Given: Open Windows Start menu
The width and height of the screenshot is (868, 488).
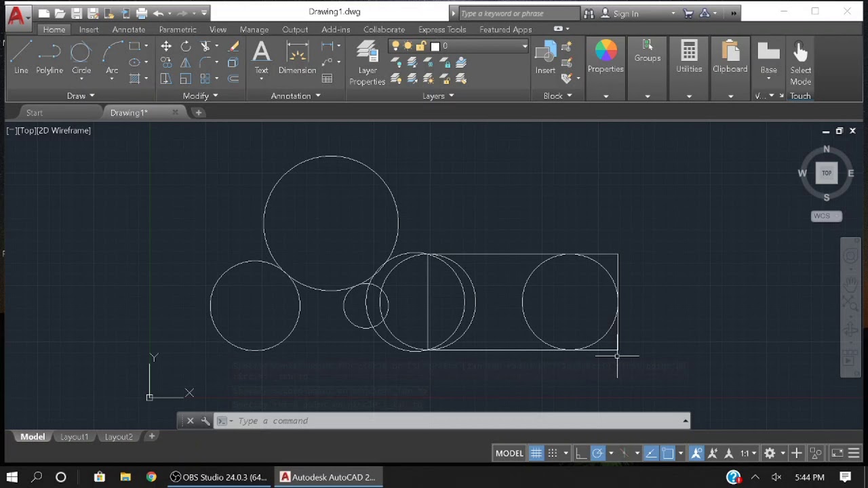Looking at the screenshot, I should tap(12, 477).
